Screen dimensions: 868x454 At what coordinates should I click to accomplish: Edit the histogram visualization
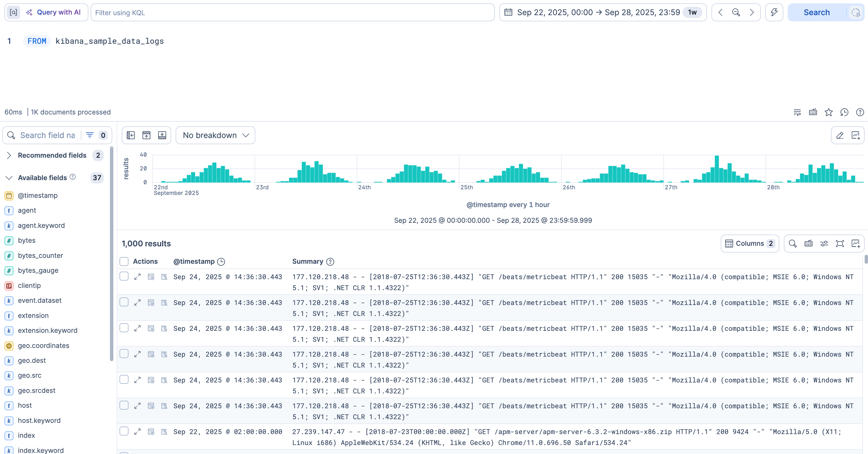[840, 135]
